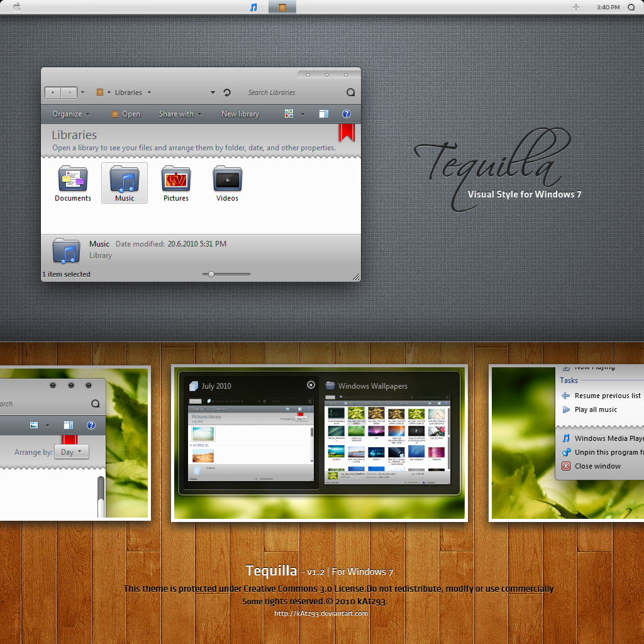Click the change view icon in toolbar
This screenshot has width=644, height=644.
289,114
